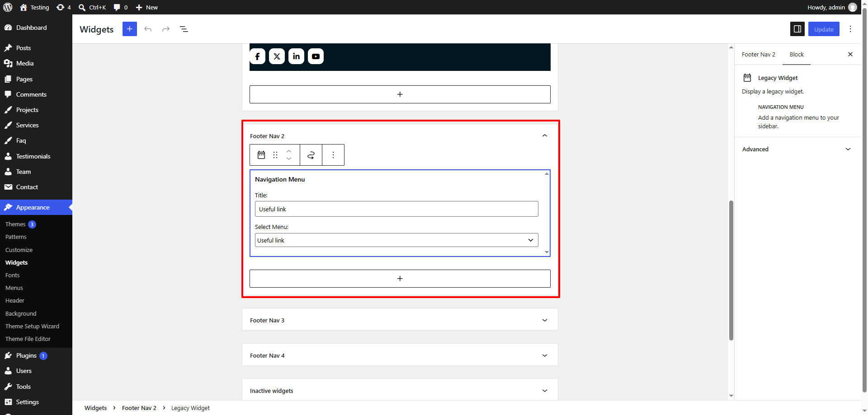
Task: Click the main content vertical scrollbar
Action: point(731,270)
